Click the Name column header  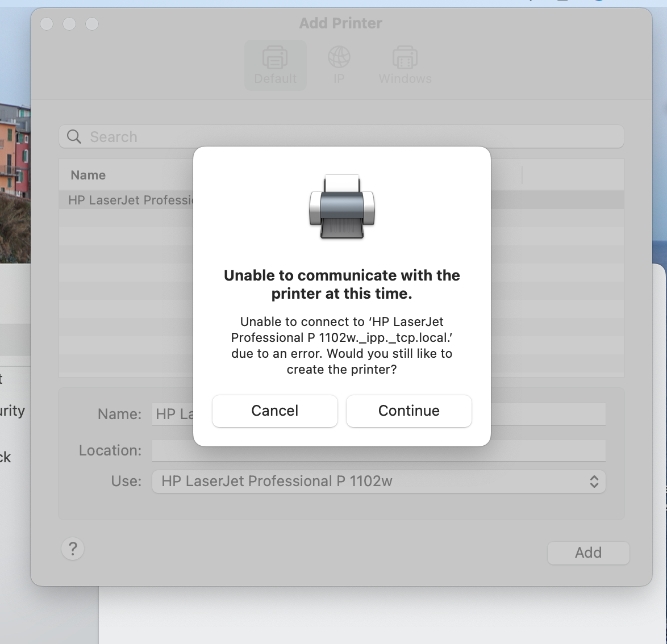[x=88, y=175]
